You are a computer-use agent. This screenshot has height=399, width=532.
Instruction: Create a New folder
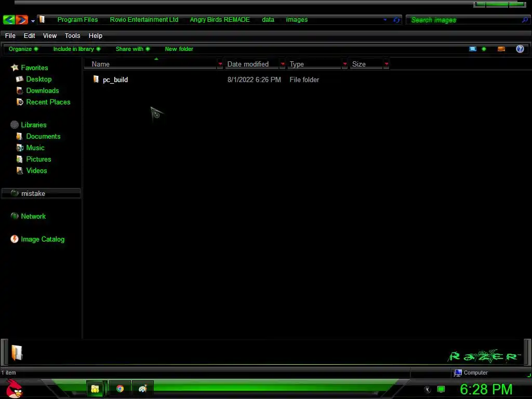coord(179,49)
